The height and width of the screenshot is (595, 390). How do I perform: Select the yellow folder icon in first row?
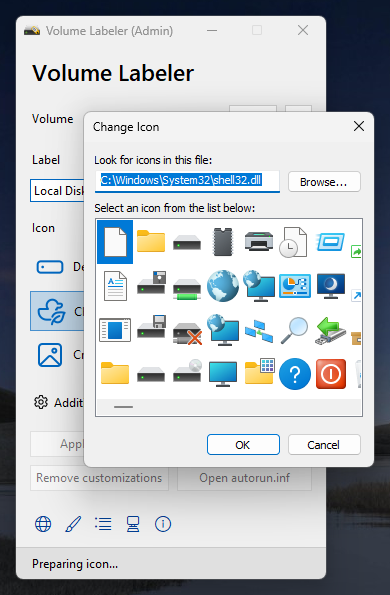[151, 241]
